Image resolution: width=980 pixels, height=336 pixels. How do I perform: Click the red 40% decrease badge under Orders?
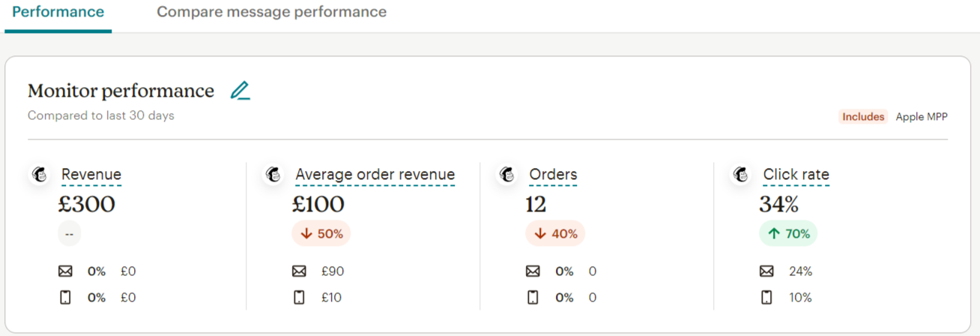[555, 234]
